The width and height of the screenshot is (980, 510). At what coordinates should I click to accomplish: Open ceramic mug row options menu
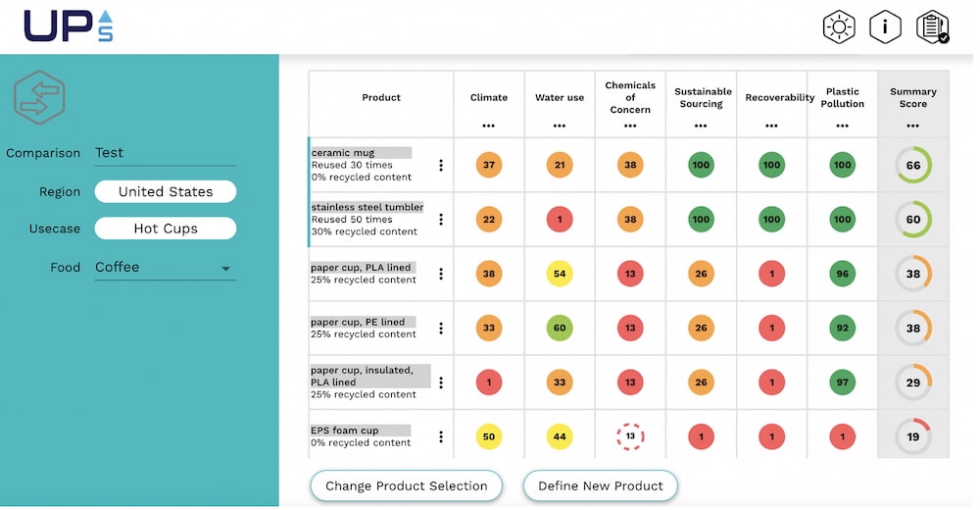click(x=440, y=166)
